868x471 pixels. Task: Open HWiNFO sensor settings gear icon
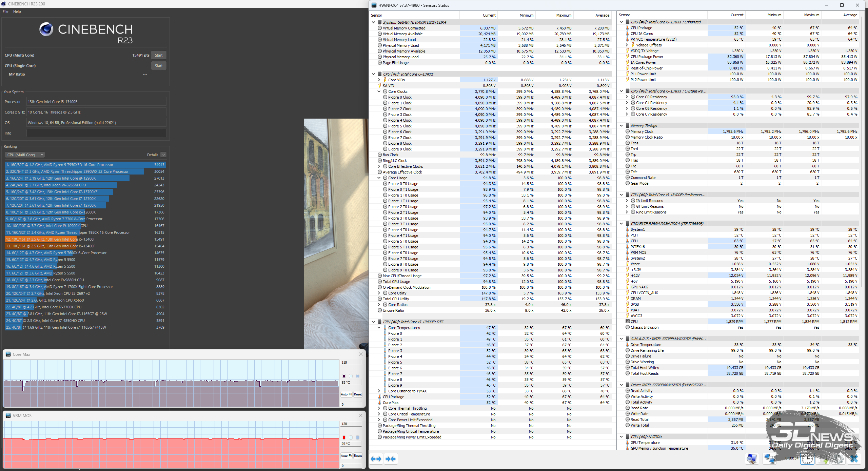coord(839,459)
